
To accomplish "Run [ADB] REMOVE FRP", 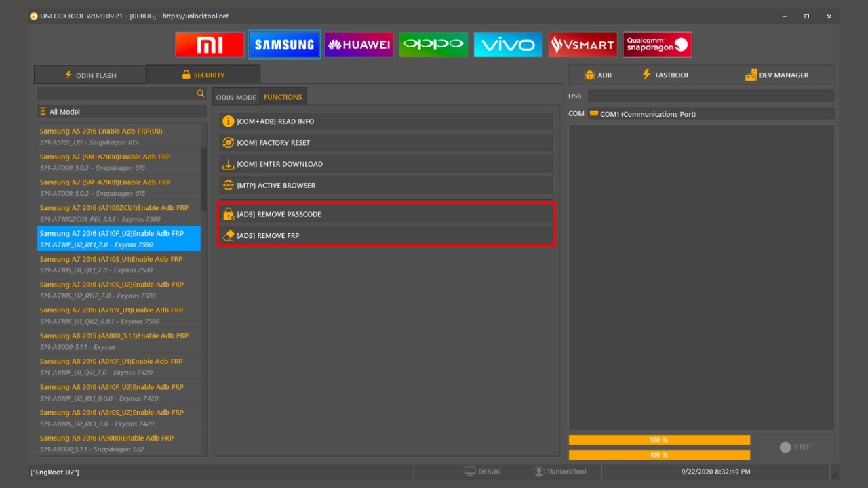I will tap(385, 235).
